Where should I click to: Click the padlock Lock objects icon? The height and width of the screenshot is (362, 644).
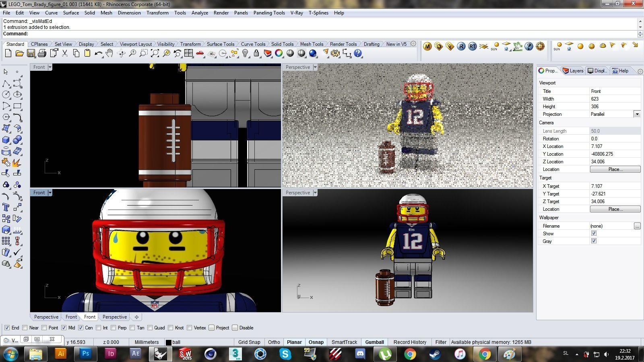(256, 53)
